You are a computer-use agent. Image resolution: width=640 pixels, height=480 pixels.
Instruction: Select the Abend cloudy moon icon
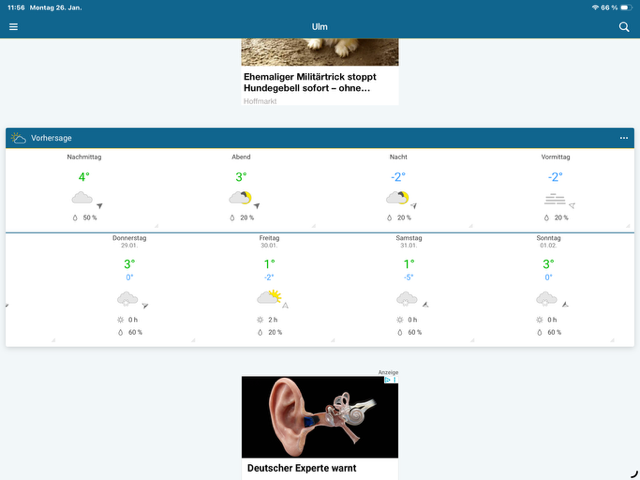click(x=240, y=199)
